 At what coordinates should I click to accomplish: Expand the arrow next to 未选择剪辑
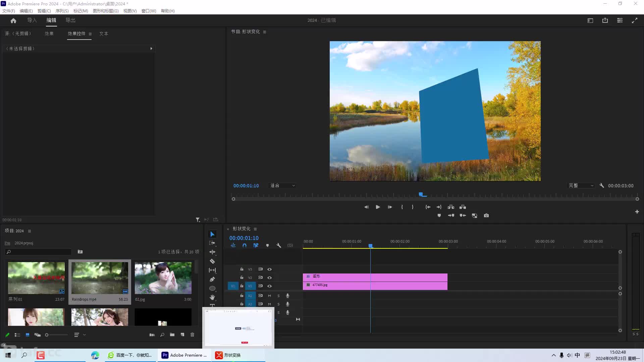(x=151, y=49)
